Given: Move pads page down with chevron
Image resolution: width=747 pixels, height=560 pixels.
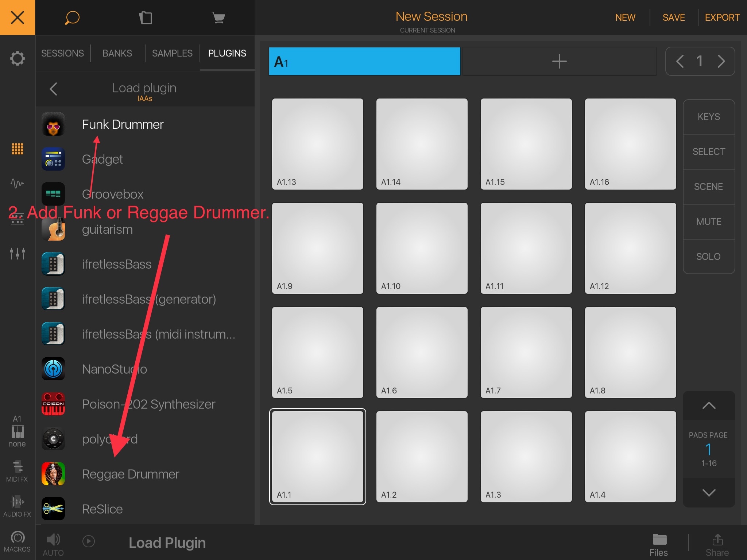Looking at the screenshot, I should 709,493.
